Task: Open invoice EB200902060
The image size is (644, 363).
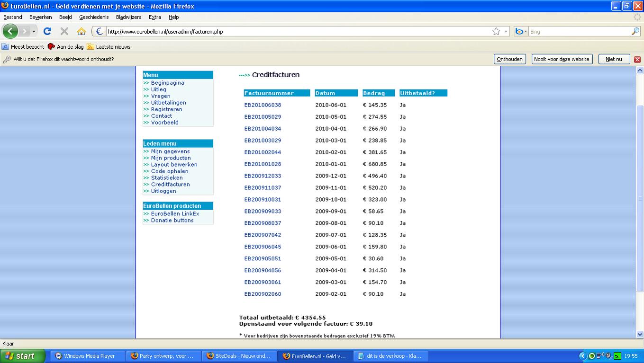Action: pos(263,294)
